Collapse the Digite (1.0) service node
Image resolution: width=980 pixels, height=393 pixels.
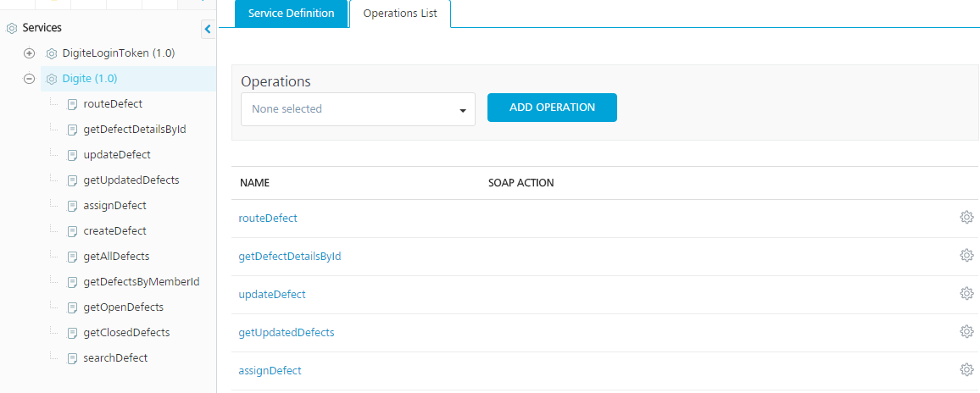pos(29,80)
